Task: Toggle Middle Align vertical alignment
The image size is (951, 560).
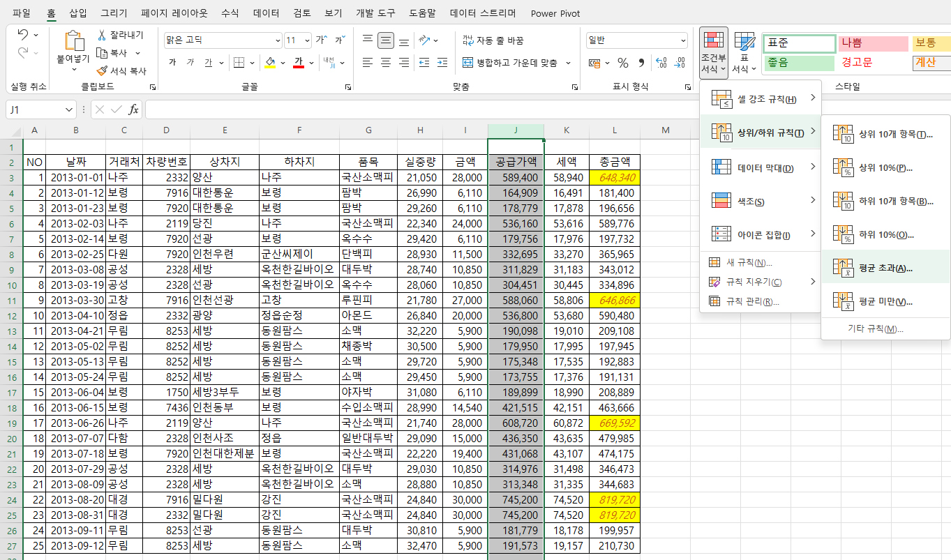Action: coord(386,40)
